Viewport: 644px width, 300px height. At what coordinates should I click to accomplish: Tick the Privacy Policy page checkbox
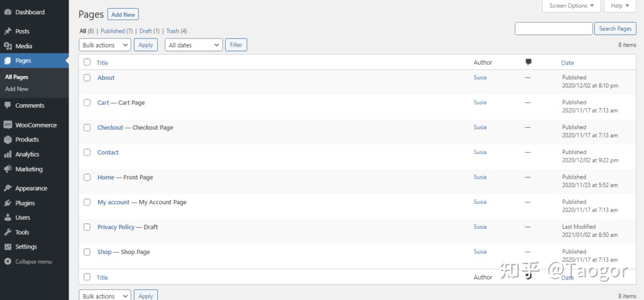(87, 227)
